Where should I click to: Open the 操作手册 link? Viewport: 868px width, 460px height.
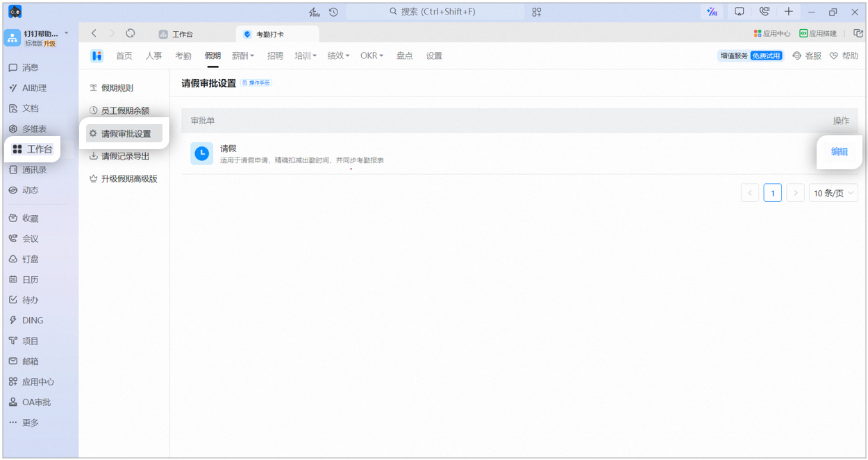pos(256,83)
